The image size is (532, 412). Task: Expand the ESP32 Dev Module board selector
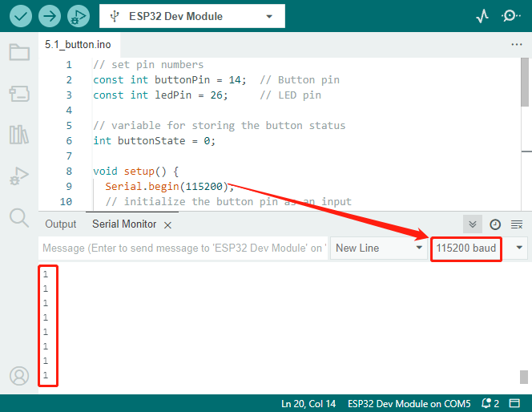pos(192,16)
